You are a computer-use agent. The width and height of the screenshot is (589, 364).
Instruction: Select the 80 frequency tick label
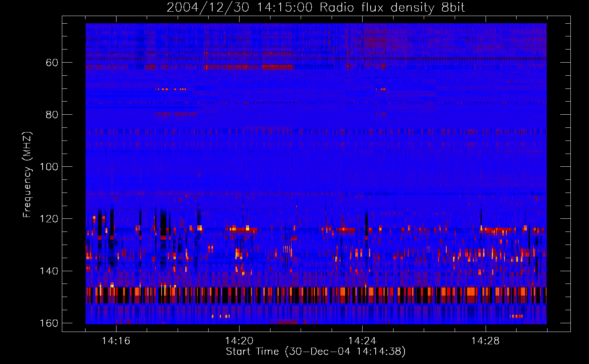pyautogui.click(x=52, y=115)
